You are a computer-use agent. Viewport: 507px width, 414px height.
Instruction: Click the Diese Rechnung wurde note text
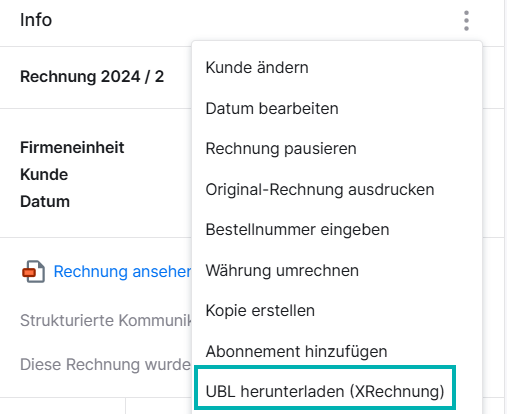tap(105, 364)
